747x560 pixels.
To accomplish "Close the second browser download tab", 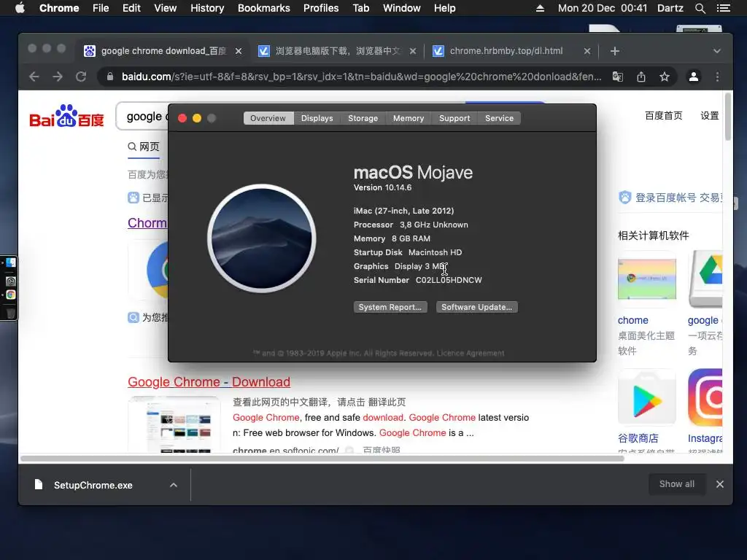I will 413,51.
